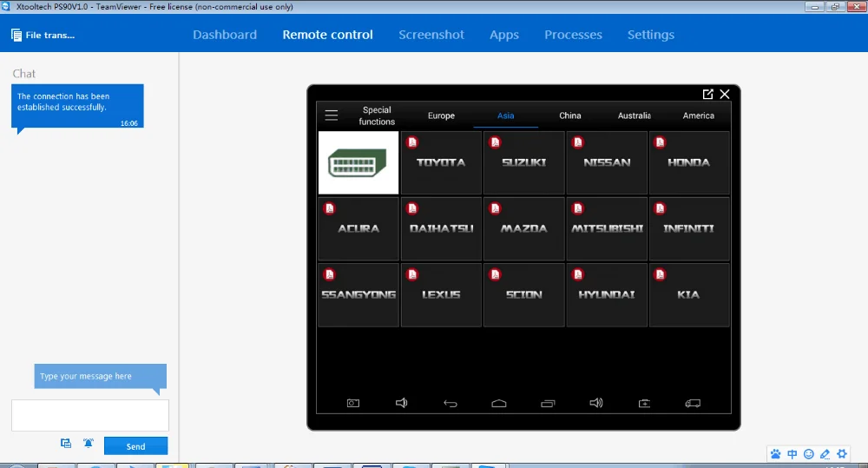Click the OBD connector tile
This screenshot has height=468, width=868.
358,162
